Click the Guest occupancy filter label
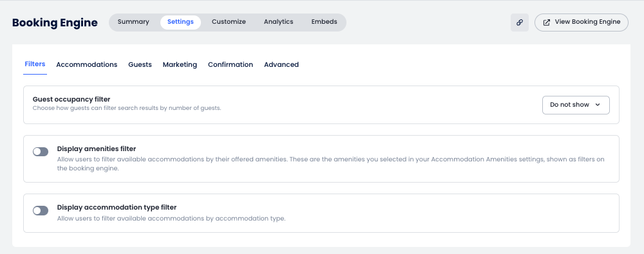This screenshot has width=644, height=254. [x=71, y=99]
